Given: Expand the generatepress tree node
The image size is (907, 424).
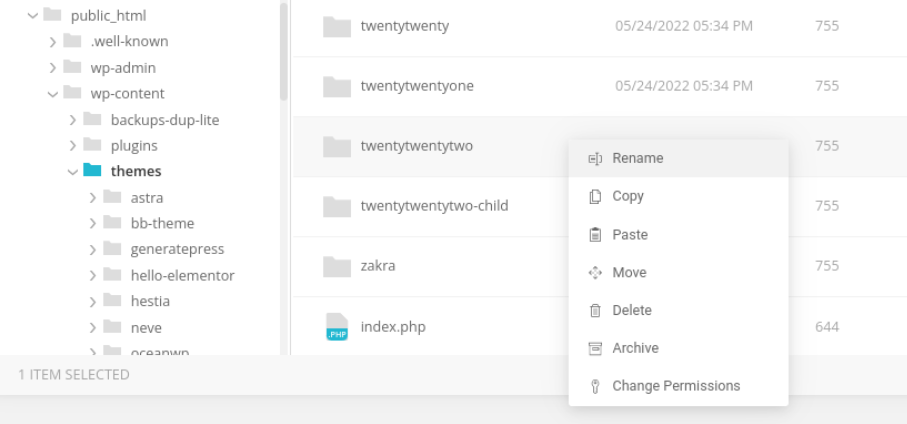Looking at the screenshot, I should point(93,249).
